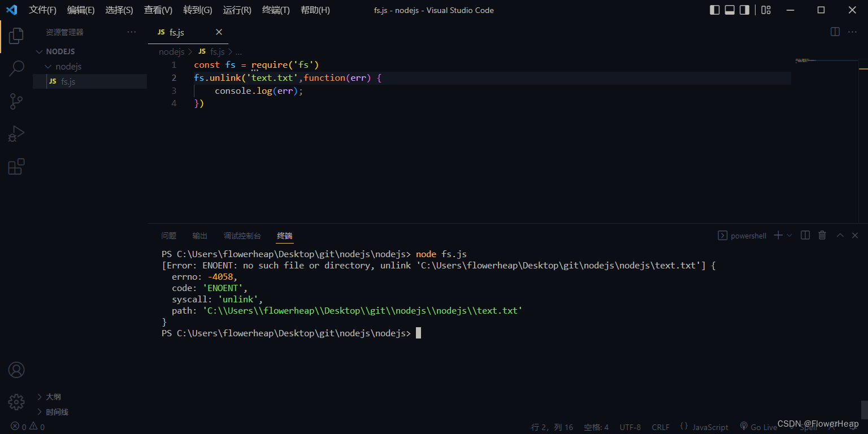The width and height of the screenshot is (868, 434).
Task: Open the 文件(F) menu
Action: 43,10
